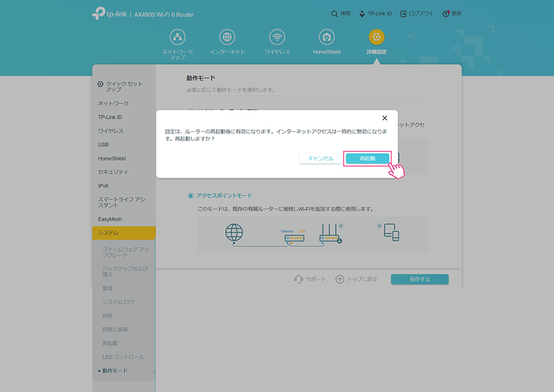This screenshot has height=392, width=554.
Task: Click the logout icon in header
Action: tap(404, 14)
